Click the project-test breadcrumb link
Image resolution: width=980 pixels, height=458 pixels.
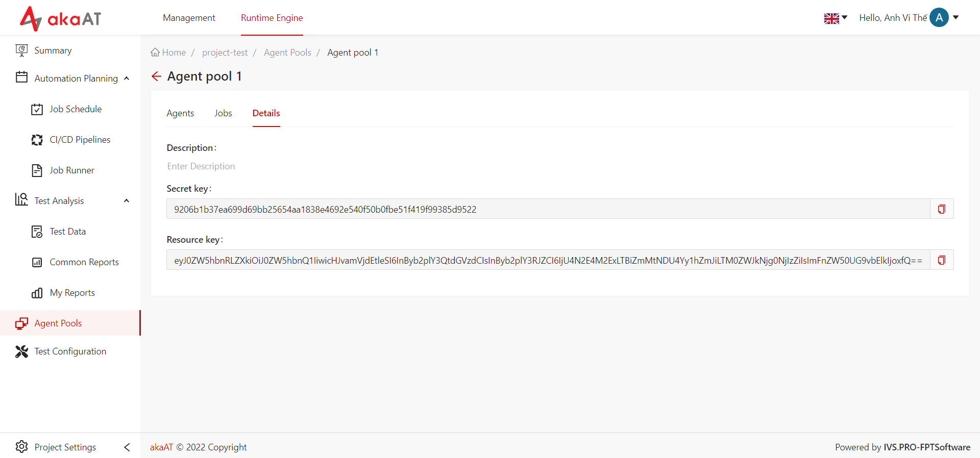[225, 53]
